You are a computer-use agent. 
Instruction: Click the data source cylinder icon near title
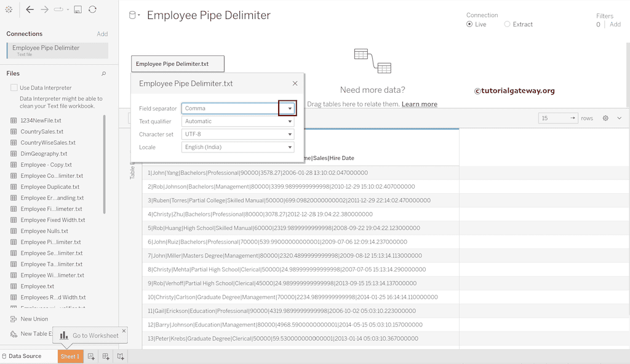point(132,15)
